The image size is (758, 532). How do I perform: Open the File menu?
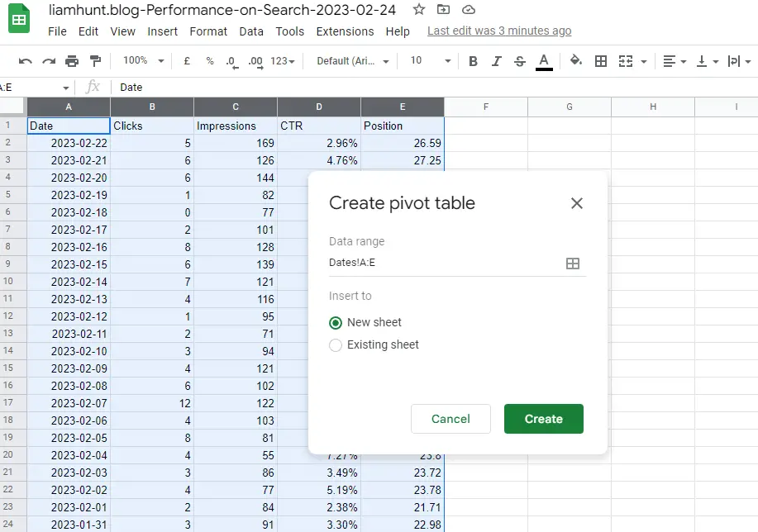(57, 31)
